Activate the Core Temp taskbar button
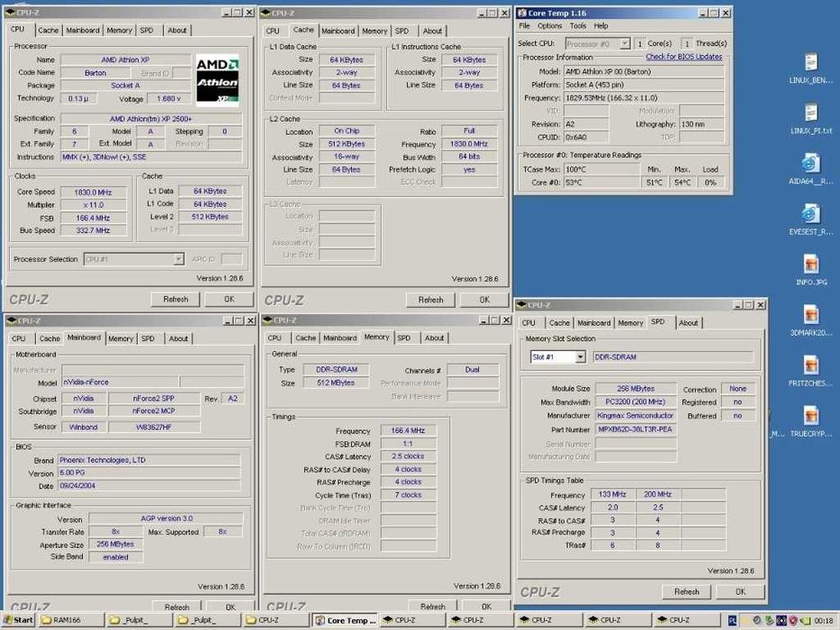Image resolution: width=840 pixels, height=630 pixels. tap(345, 620)
